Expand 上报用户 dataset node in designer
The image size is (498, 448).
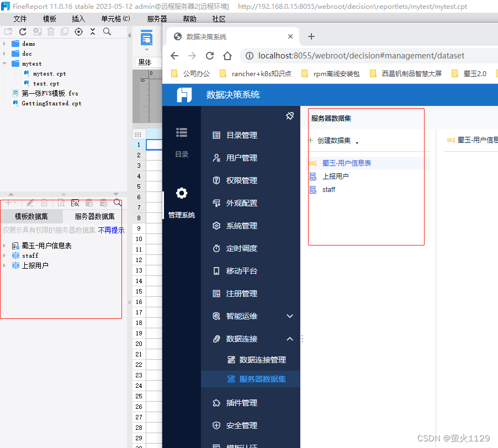point(4,265)
